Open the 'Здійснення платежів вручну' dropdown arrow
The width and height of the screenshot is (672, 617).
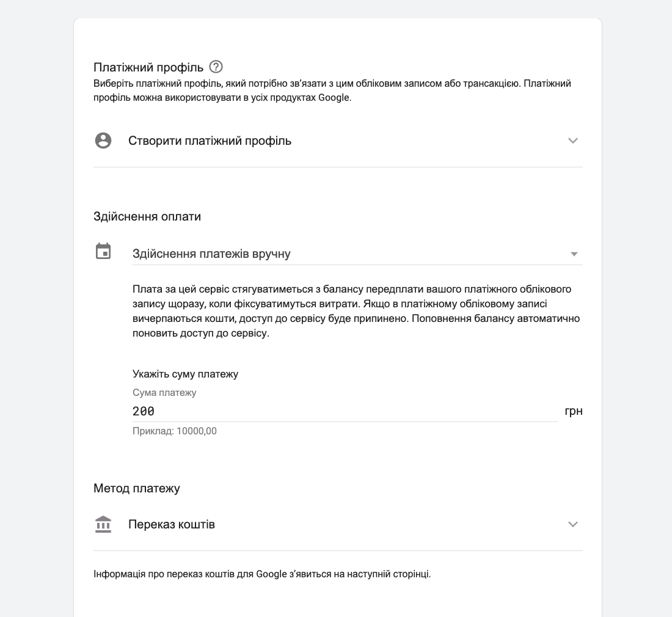pyautogui.click(x=574, y=254)
